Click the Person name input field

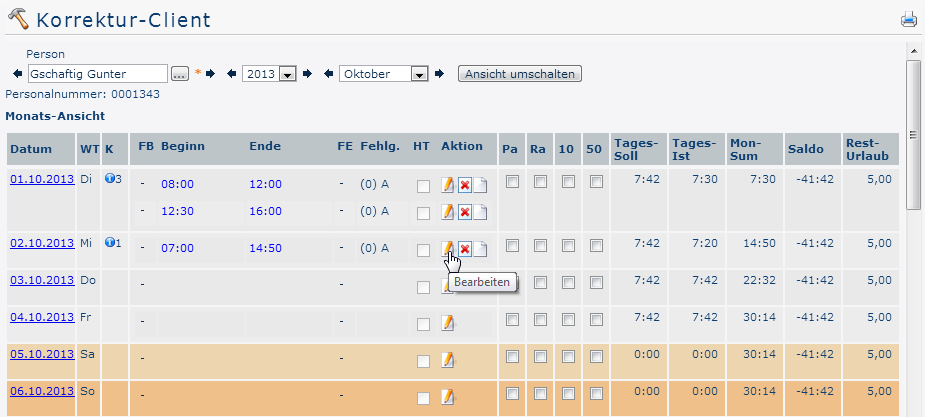(x=98, y=74)
